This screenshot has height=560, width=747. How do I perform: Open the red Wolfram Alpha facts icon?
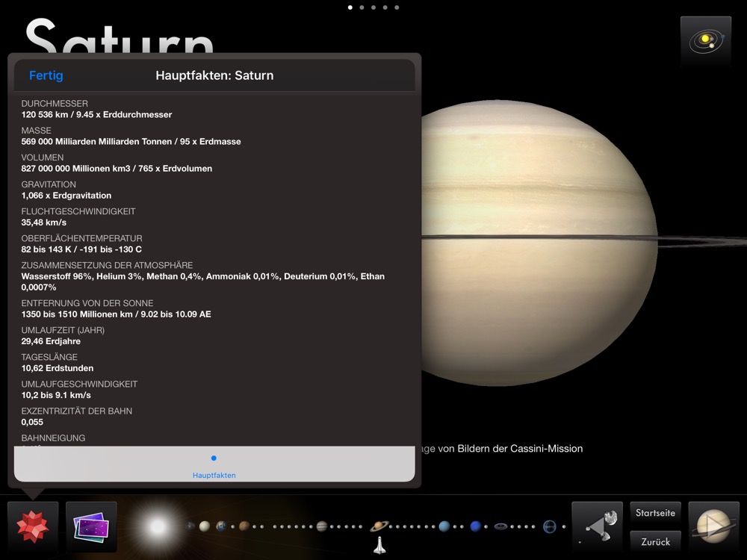tap(33, 526)
